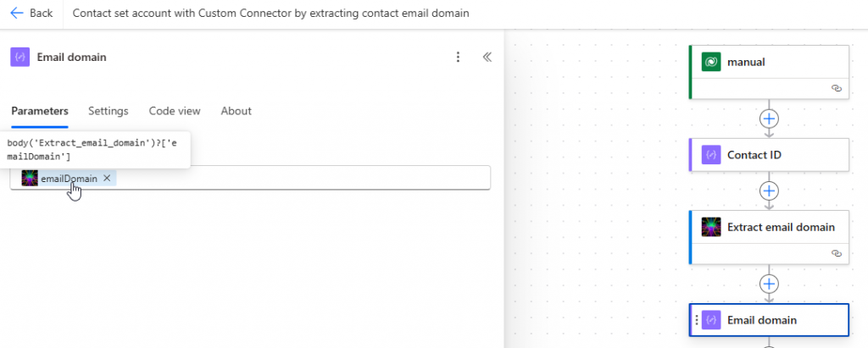The width and height of the screenshot is (868, 348).
Task: Click the drag handle on Email domain node
Action: click(697, 319)
